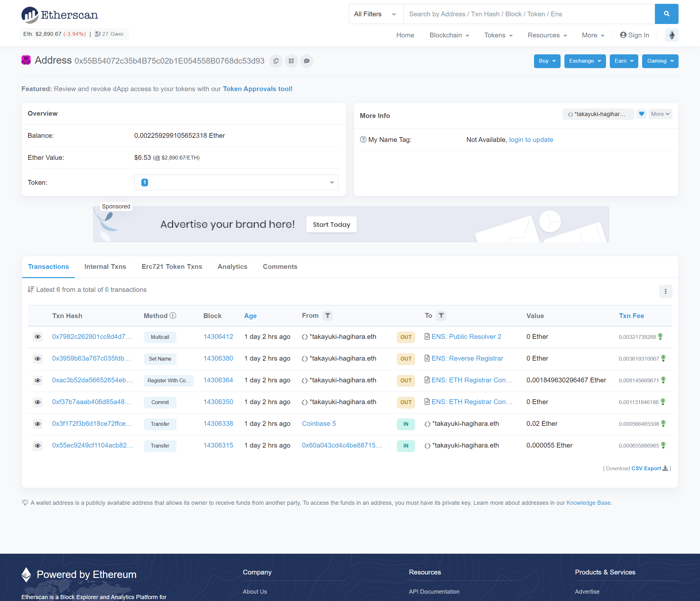Click the fee lightbulb for 0.008145669671
The image size is (700, 601).
663,380
